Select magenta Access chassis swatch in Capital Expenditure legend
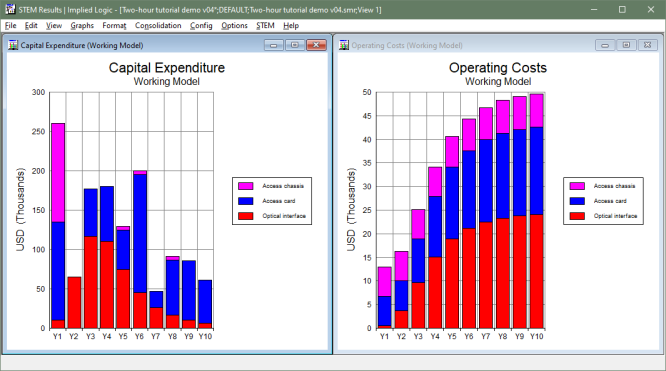666x371 pixels. pyautogui.click(x=246, y=186)
